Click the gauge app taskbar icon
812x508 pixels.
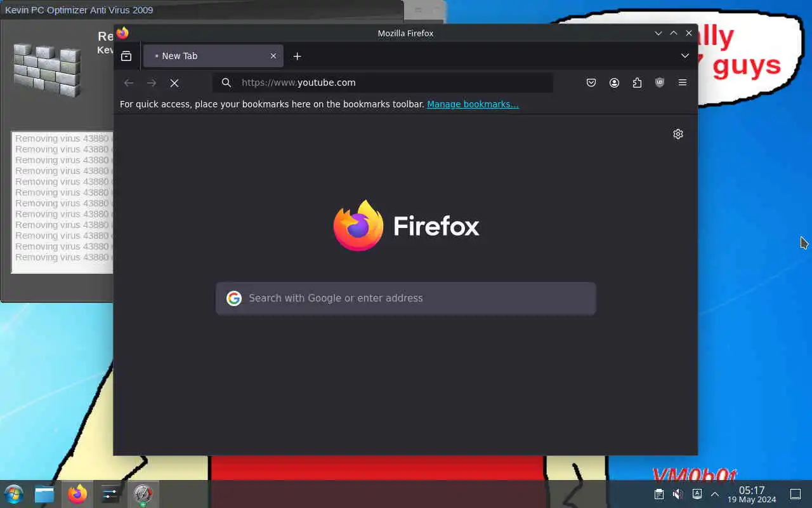pyautogui.click(x=143, y=494)
